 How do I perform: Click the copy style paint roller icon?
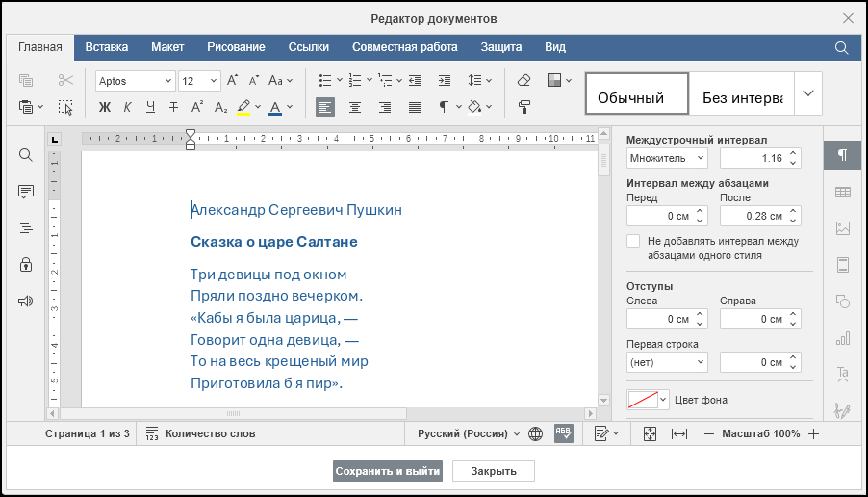click(x=523, y=107)
